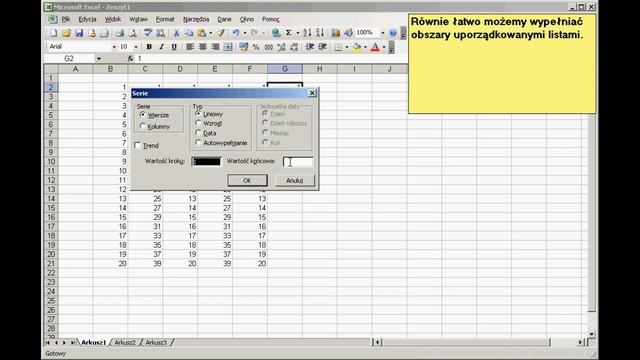Open the Plik menu
Screen dimensions: 640x360
(x=66, y=19)
